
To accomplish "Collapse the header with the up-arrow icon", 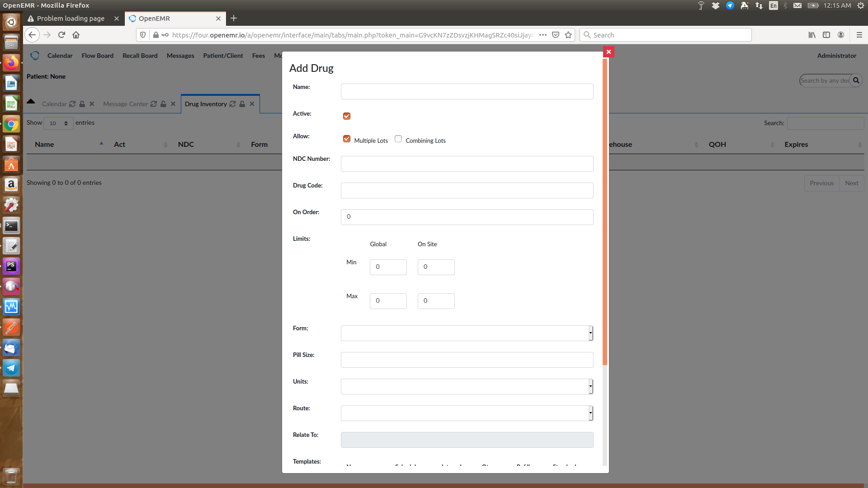I will tap(31, 101).
